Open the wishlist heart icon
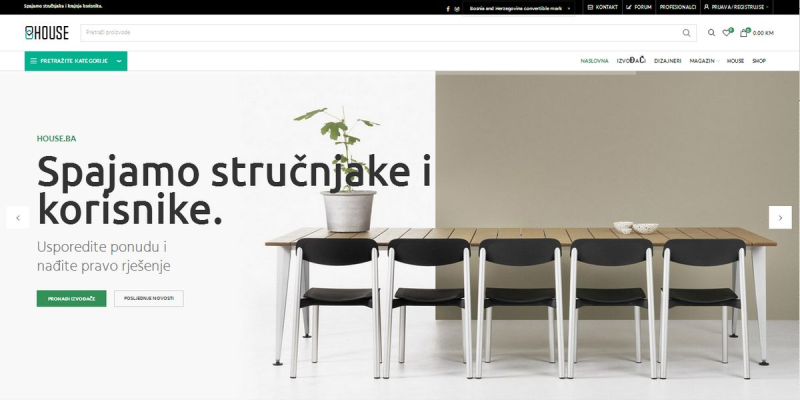This screenshot has width=800, height=400. [726, 33]
